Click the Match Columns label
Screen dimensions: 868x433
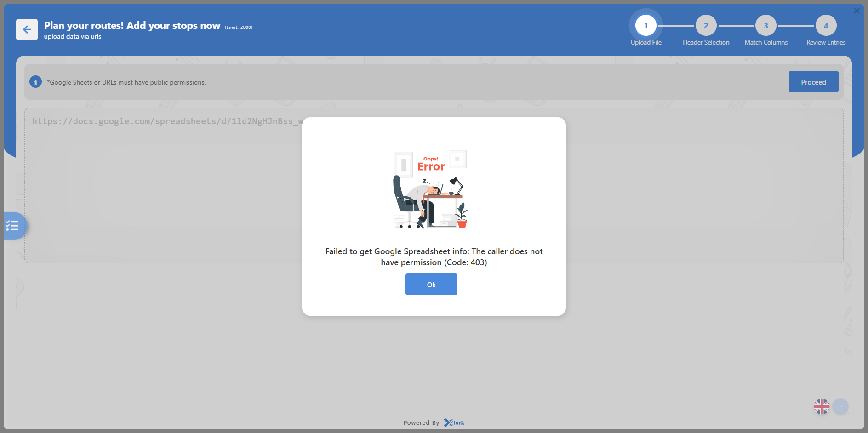[x=765, y=42]
